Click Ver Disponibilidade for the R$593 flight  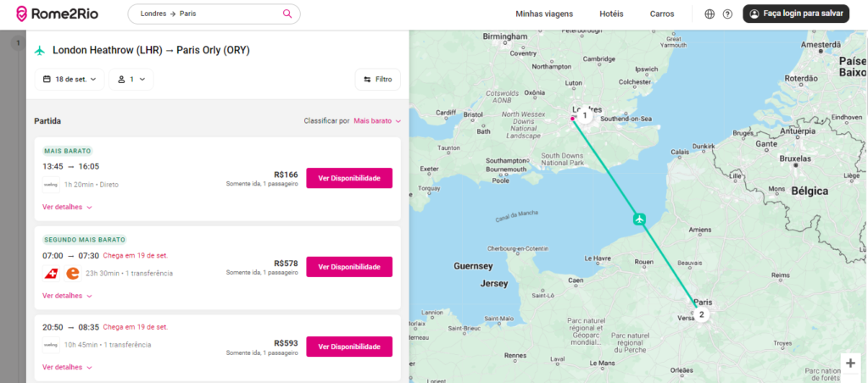point(348,347)
